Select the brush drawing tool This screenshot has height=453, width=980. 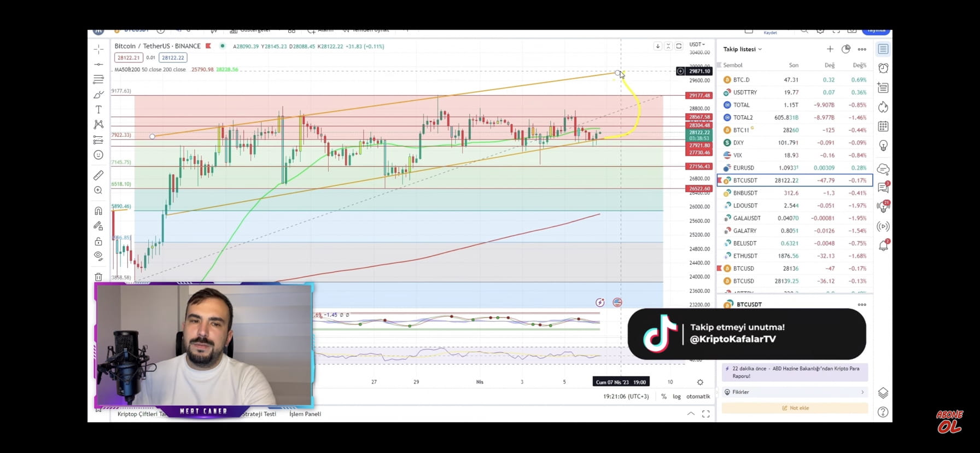pyautogui.click(x=98, y=95)
